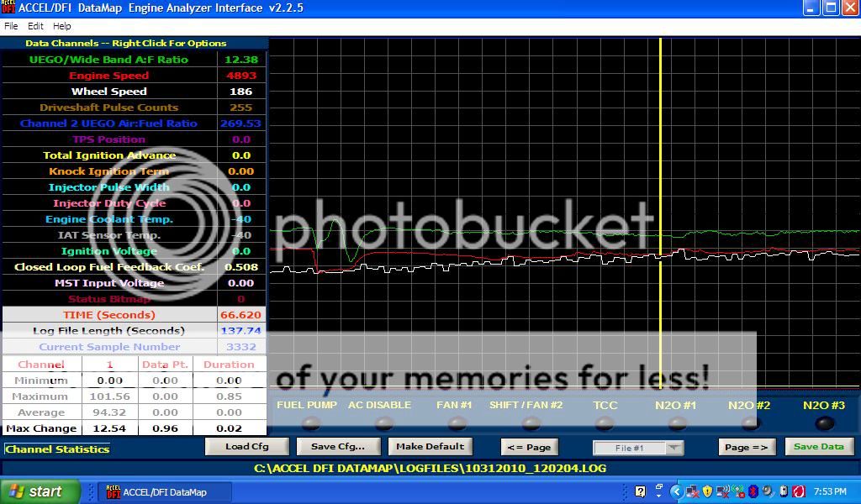Switch to ACCEL/DFI DataMap in the taskbar
Viewport: 861px width, 504px height.
[165, 492]
